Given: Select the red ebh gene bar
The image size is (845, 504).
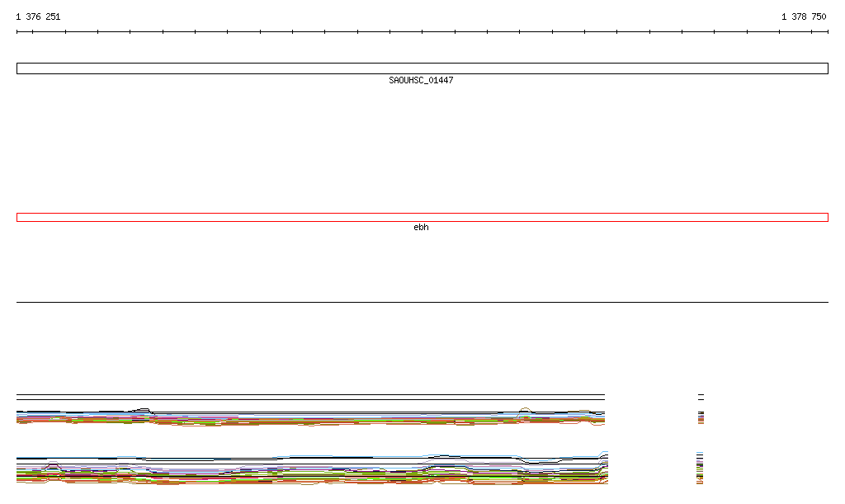Looking at the screenshot, I should 422,218.
